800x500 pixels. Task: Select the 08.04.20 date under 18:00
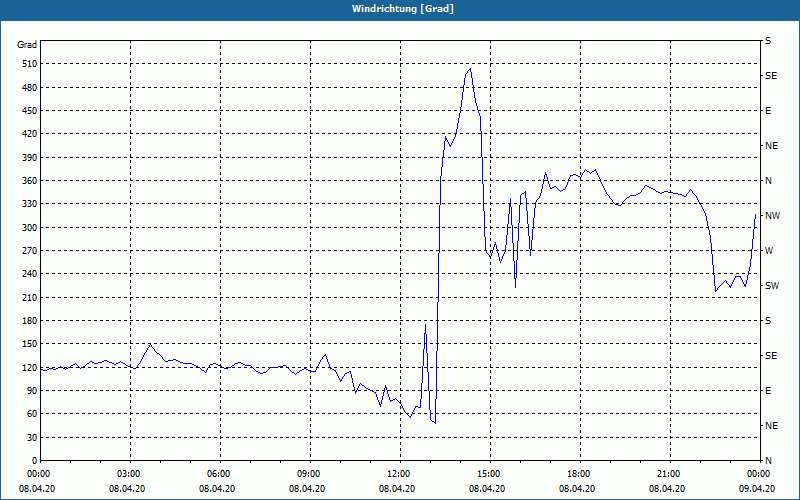point(578,489)
